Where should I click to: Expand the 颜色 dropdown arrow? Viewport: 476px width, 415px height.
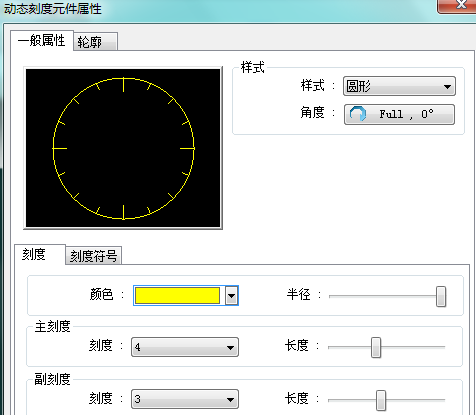[231, 296]
